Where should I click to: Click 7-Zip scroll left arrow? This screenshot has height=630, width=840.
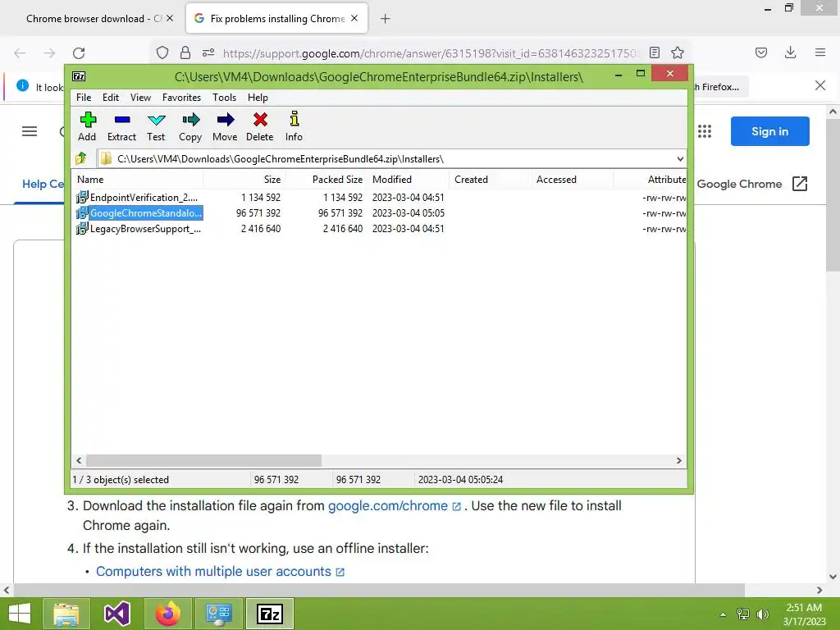tap(79, 461)
